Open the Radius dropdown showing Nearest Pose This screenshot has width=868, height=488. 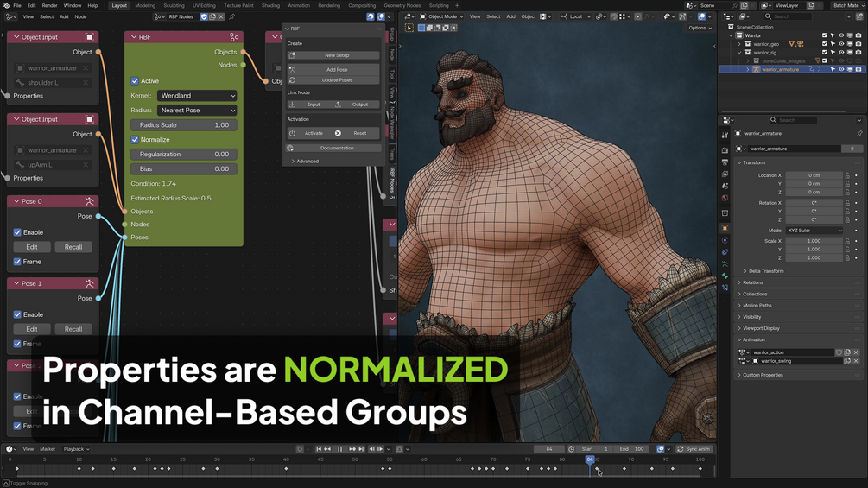(197, 110)
